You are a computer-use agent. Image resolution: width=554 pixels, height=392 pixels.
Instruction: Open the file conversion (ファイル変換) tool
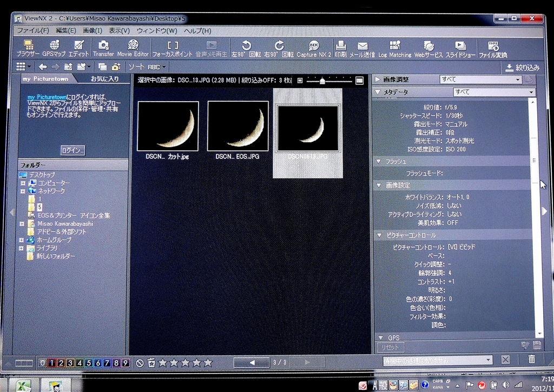point(493,48)
